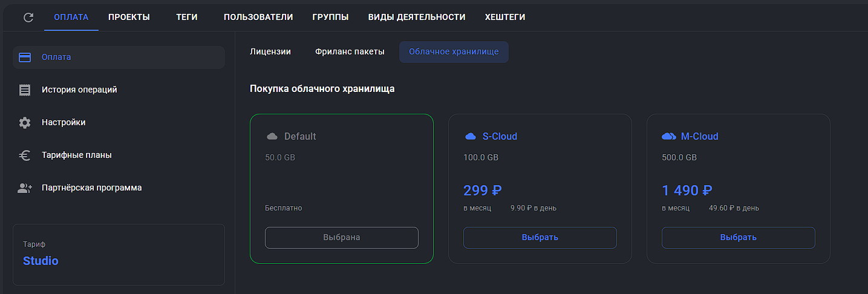Click the Выбрана button on Default plan

[x=342, y=238]
